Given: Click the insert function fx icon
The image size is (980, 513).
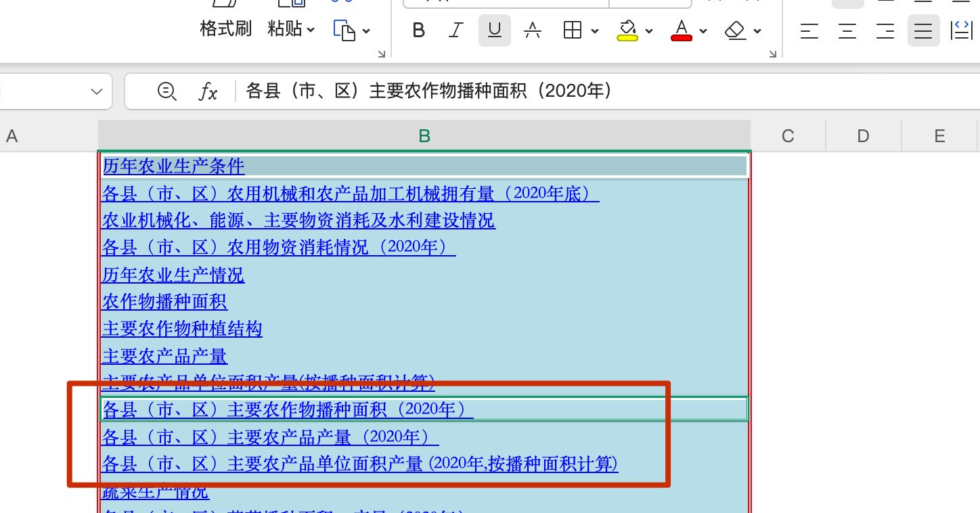Looking at the screenshot, I should [x=208, y=91].
